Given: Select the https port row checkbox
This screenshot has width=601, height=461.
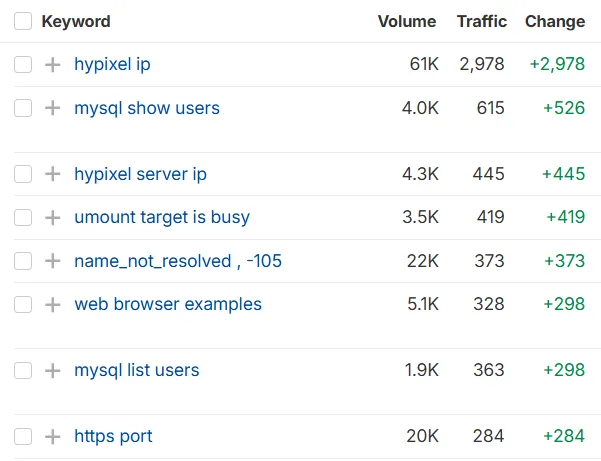Looking at the screenshot, I should point(23,436).
